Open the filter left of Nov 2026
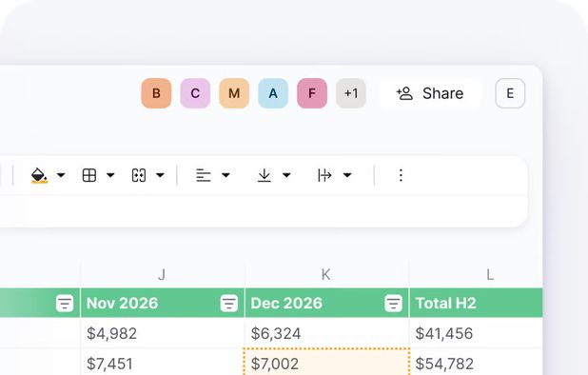The width and height of the screenshot is (588, 375). [x=65, y=303]
